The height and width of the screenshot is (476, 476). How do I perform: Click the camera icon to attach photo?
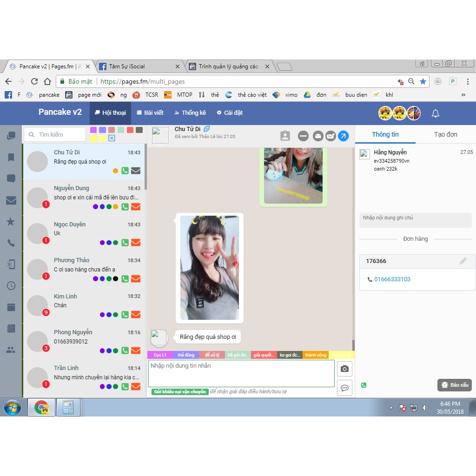tap(344, 369)
